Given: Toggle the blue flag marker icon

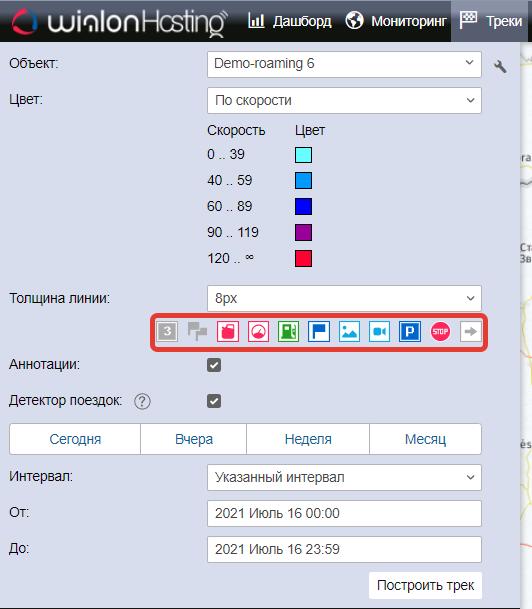Looking at the screenshot, I should tap(319, 332).
